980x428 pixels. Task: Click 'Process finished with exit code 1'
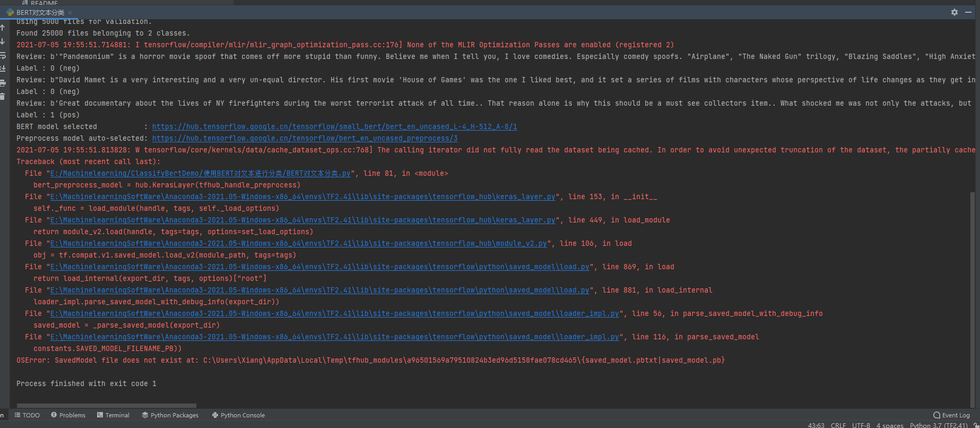(x=86, y=383)
